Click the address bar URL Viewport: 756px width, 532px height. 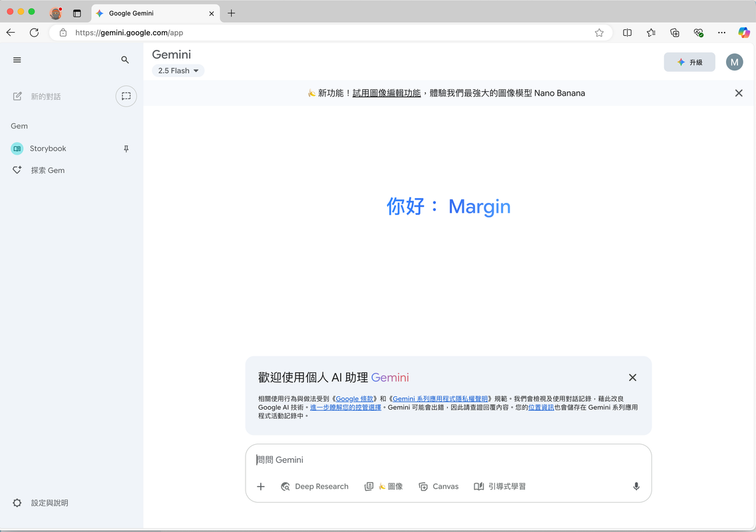point(129,33)
